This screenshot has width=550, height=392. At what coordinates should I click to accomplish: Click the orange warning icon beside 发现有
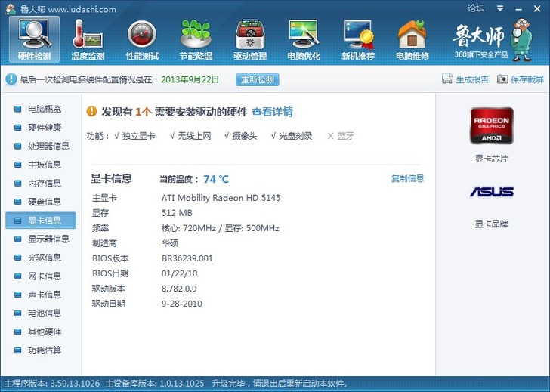[91, 112]
